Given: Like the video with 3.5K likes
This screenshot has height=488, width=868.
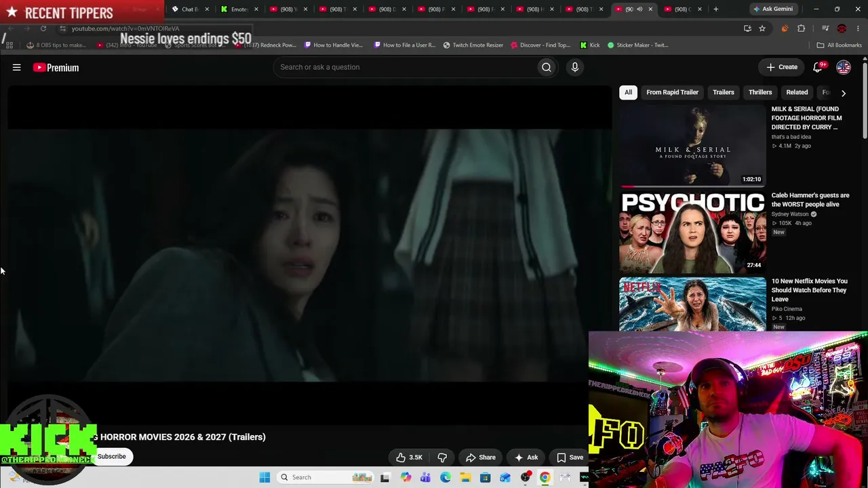Looking at the screenshot, I should click(x=410, y=457).
